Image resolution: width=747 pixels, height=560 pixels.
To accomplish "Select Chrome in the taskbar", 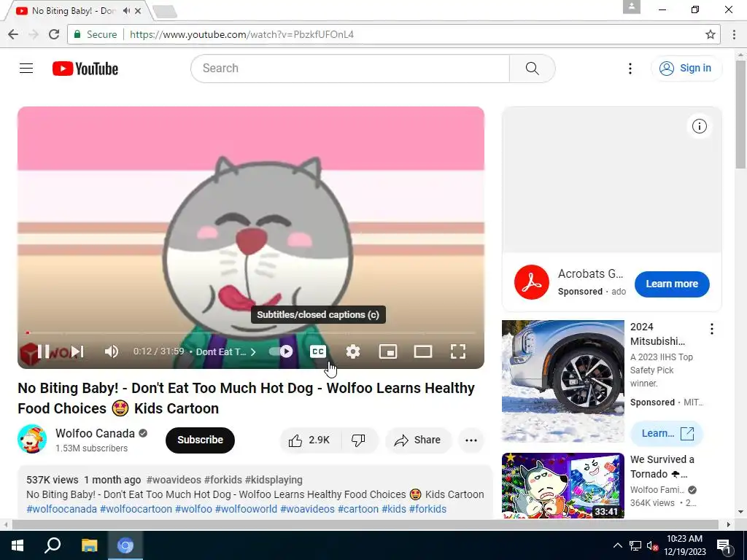I will tap(125, 545).
